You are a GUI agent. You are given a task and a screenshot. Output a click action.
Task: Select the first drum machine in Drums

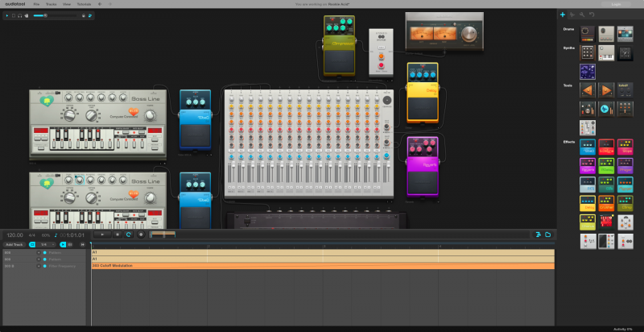(x=588, y=33)
